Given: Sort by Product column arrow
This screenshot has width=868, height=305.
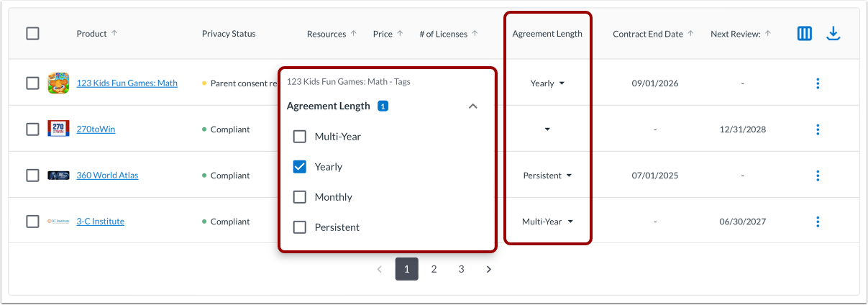Looking at the screenshot, I should tap(115, 34).
